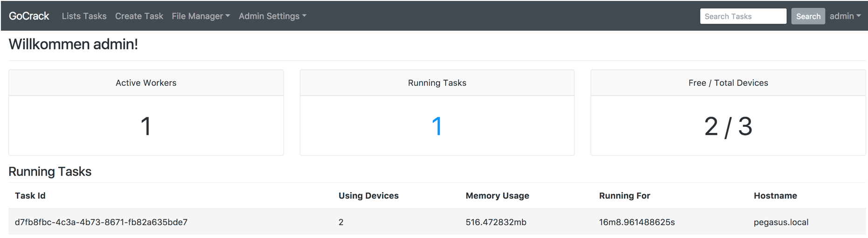Focus the Search Tasks input field
The height and width of the screenshot is (238, 868).
point(743,16)
